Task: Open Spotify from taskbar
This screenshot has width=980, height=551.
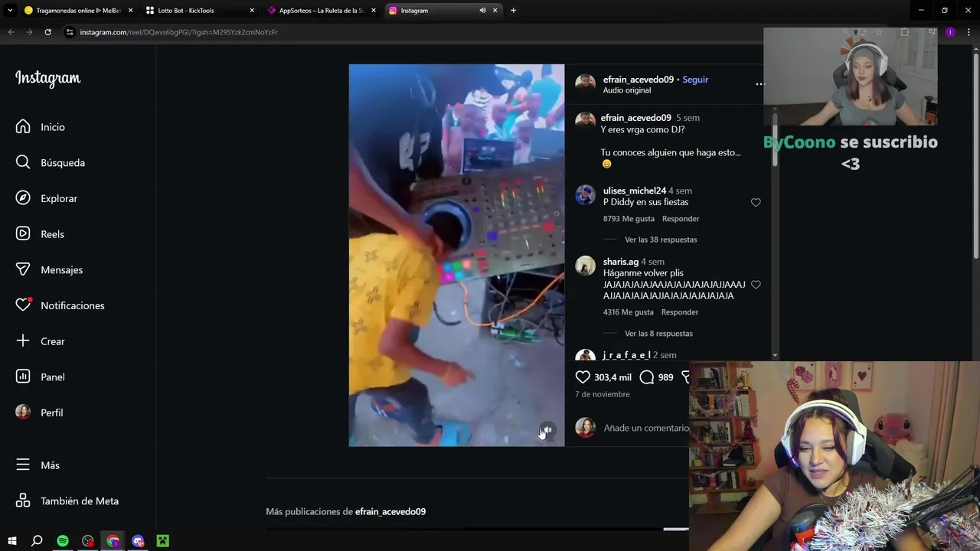Action: pos(63,541)
